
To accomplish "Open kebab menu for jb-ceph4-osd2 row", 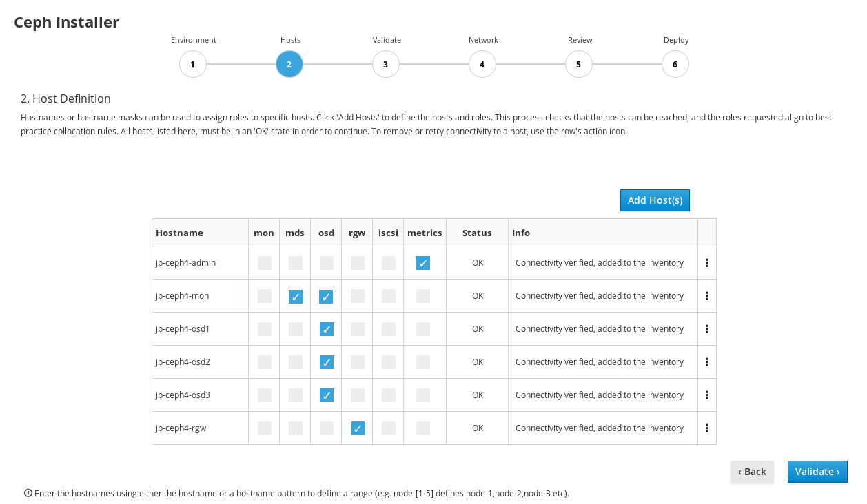I will [x=707, y=362].
